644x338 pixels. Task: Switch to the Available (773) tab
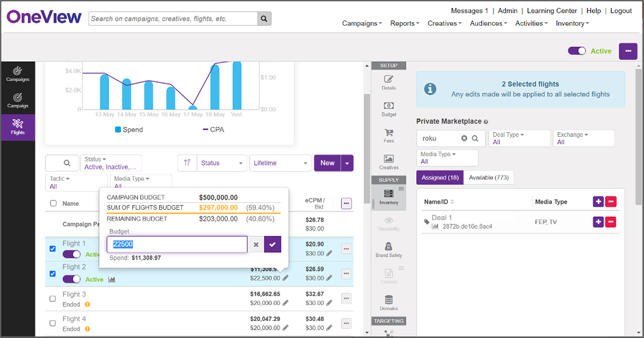click(489, 178)
